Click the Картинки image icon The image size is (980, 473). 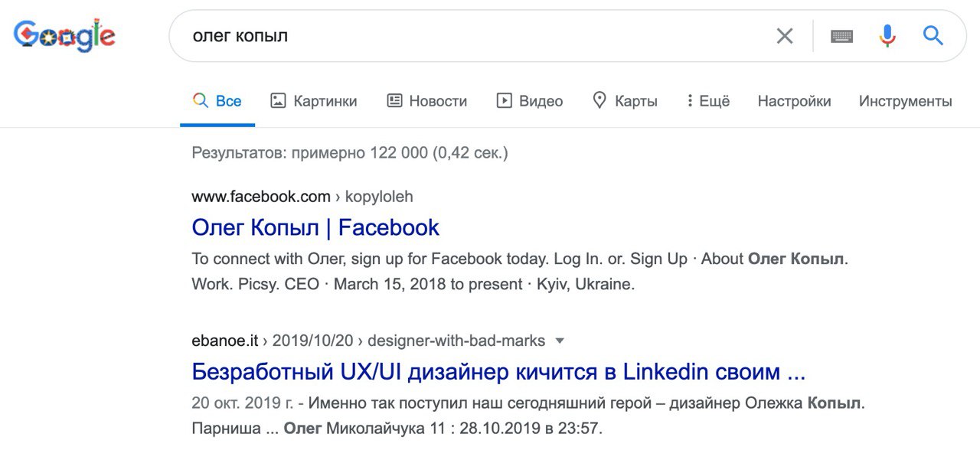(278, 100)
